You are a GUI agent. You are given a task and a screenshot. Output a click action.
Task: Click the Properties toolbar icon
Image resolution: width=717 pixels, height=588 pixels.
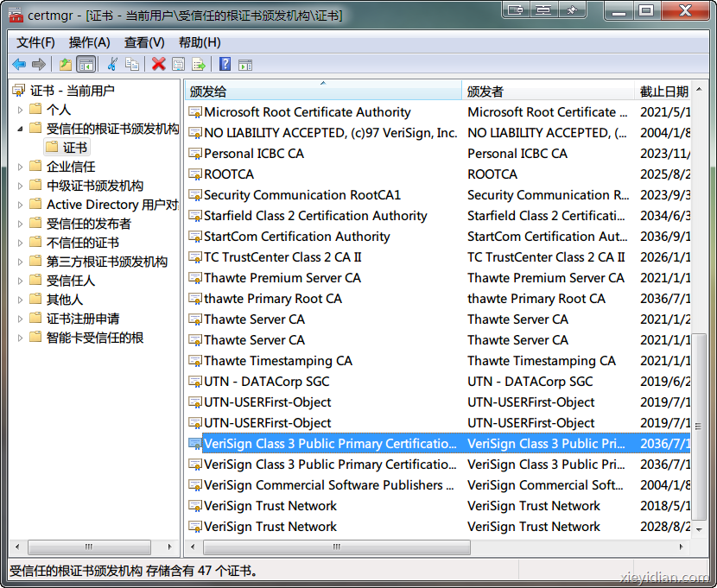[178, 64]
